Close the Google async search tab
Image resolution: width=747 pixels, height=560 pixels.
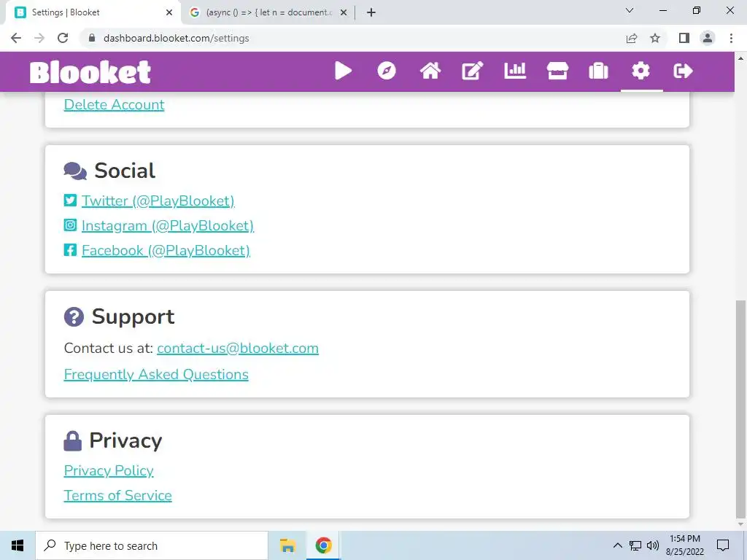[344, 13]
